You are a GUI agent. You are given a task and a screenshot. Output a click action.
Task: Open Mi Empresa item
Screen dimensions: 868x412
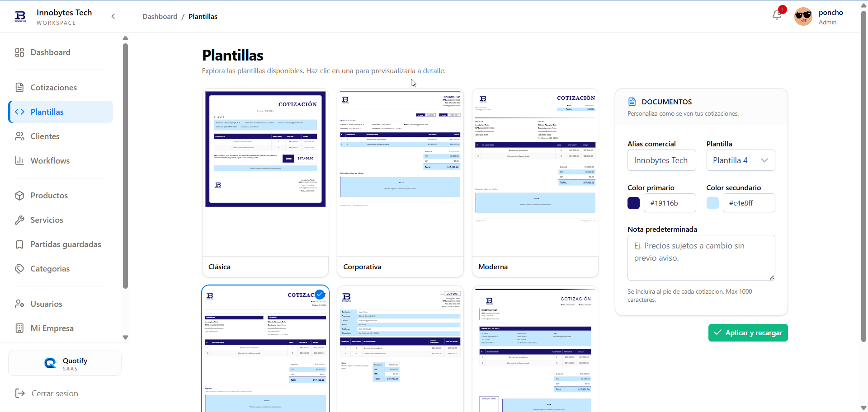click(x=61, y=328)
